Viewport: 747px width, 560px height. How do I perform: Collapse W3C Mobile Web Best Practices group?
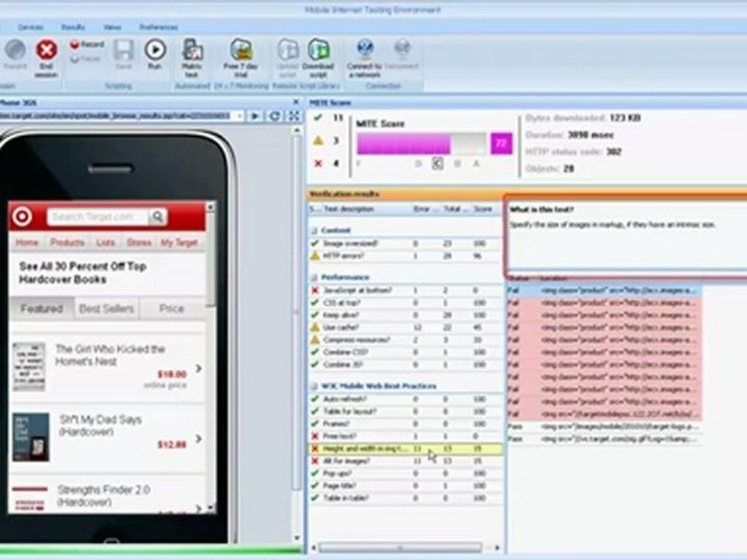point(314,386)
